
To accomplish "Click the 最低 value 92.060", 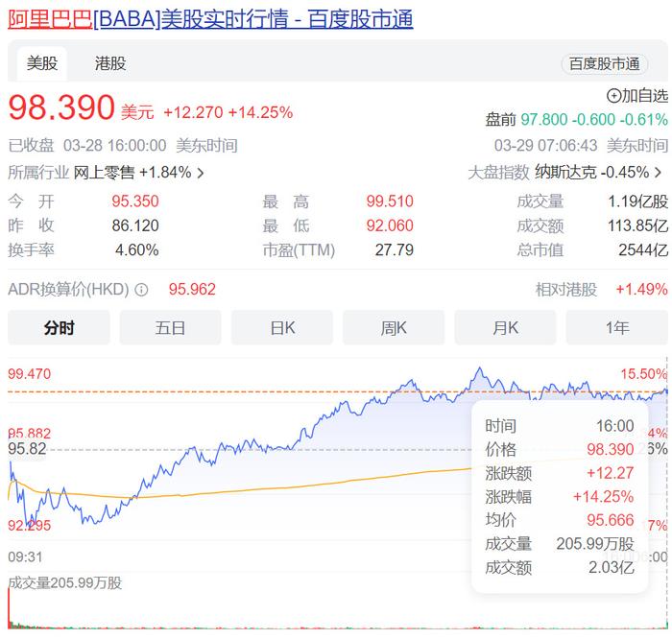I will pos(390,225).
